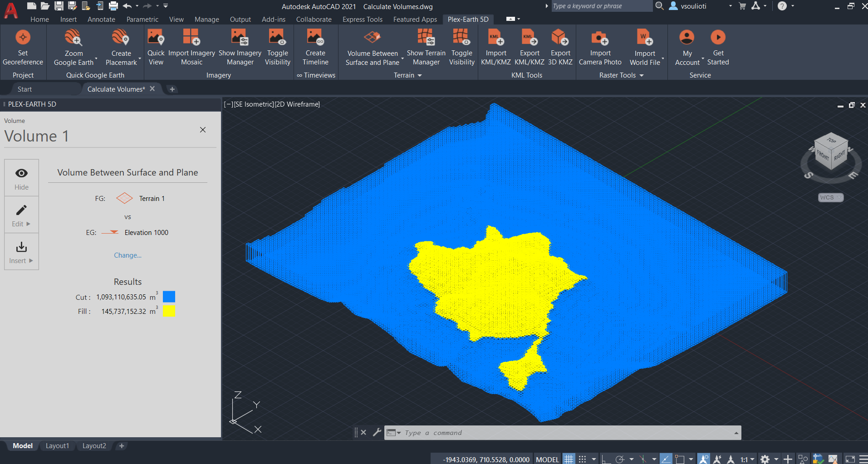Show the Imagery Manager
This screenshot has width=868, height=464.
(240, 47)
